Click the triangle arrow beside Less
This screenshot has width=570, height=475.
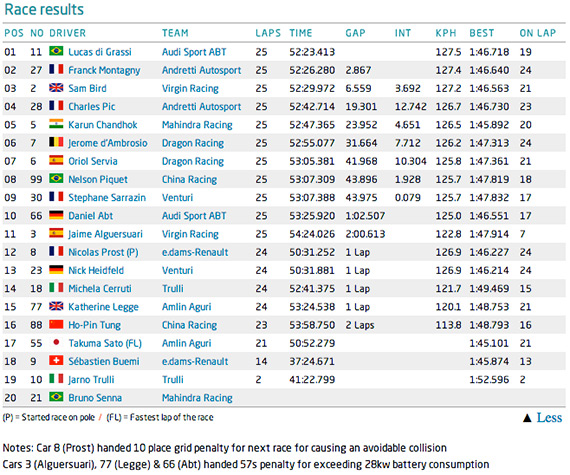click(527, 418)
